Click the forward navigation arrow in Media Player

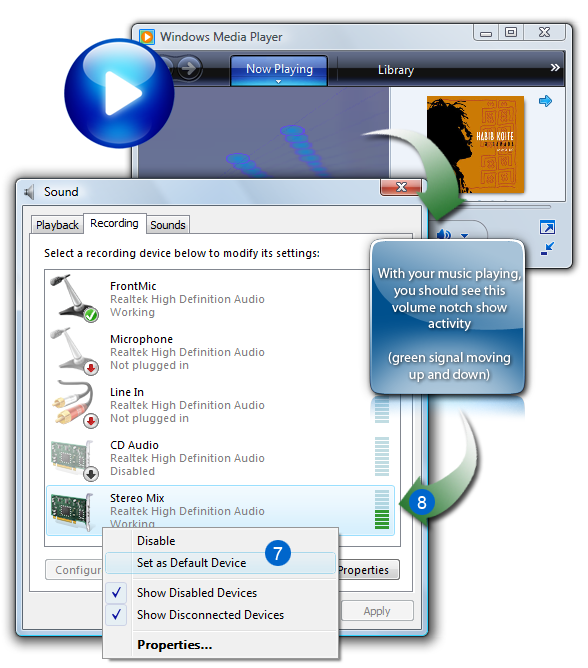pyautogui.click(x=189, y=68)
